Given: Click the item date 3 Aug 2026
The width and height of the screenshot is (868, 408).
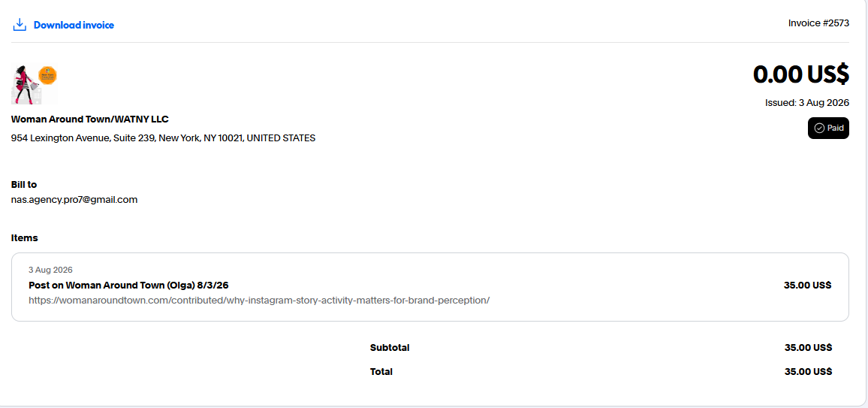Looking at the screenshot, I should [x=50, y=270].
